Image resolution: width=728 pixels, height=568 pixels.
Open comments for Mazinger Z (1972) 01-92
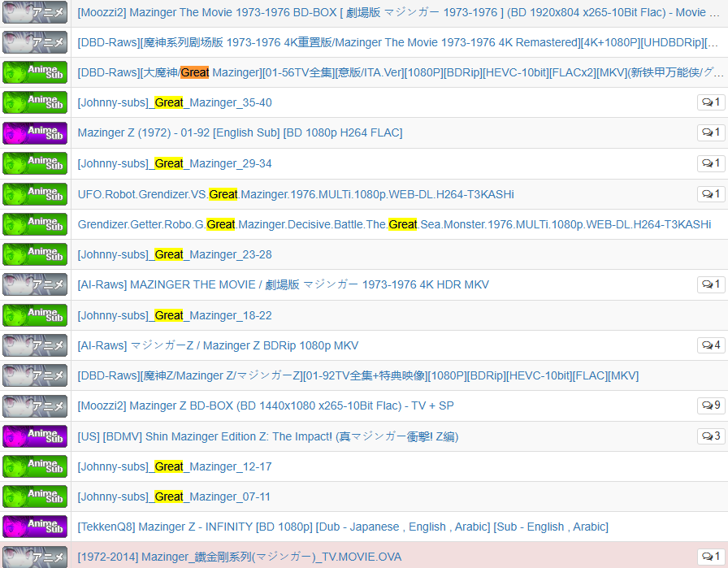click(711, 132)
